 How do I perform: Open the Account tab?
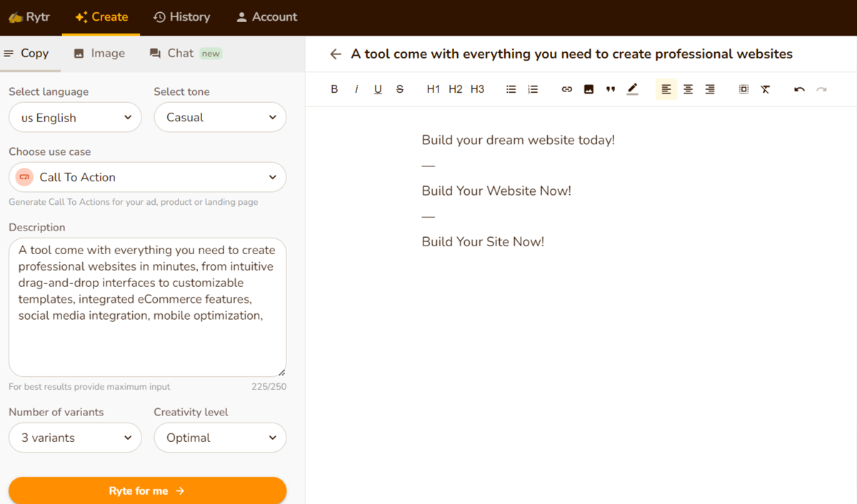coord(266,17)
